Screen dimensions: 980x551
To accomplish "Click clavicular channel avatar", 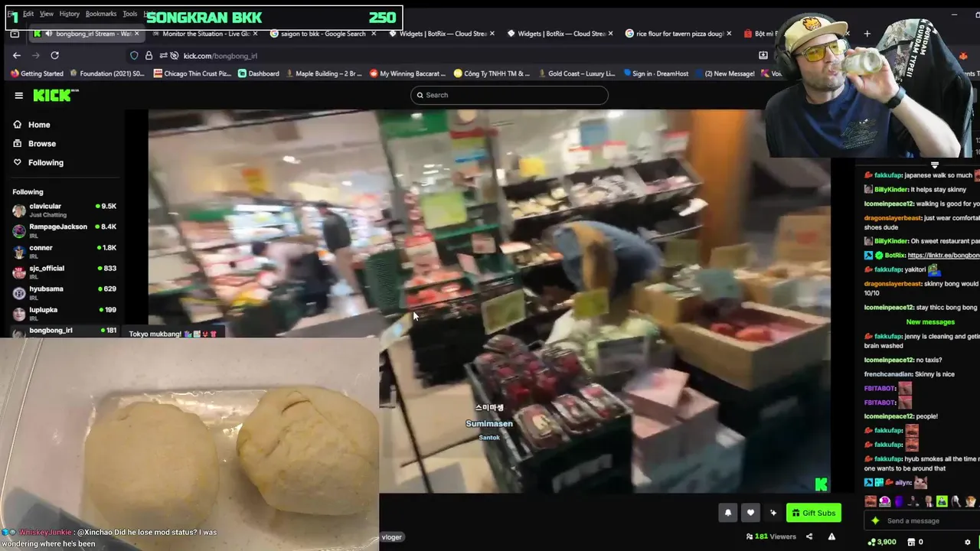I will tap(19, 210).
